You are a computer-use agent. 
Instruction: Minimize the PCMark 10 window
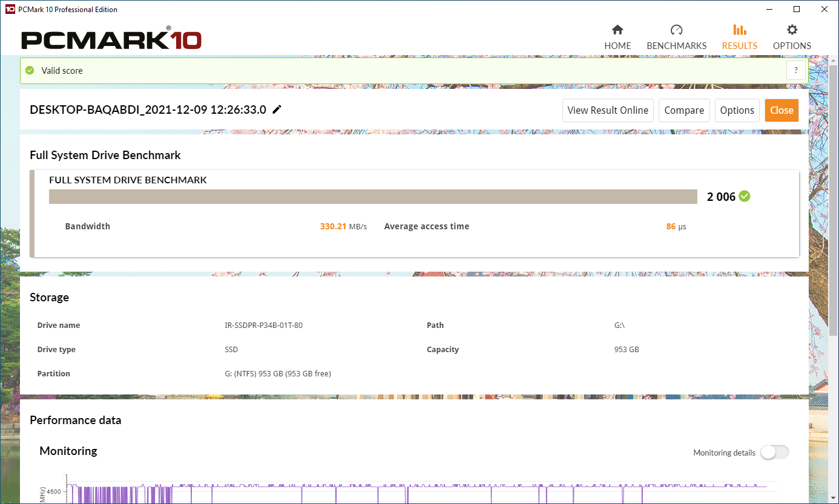point(769,9)
